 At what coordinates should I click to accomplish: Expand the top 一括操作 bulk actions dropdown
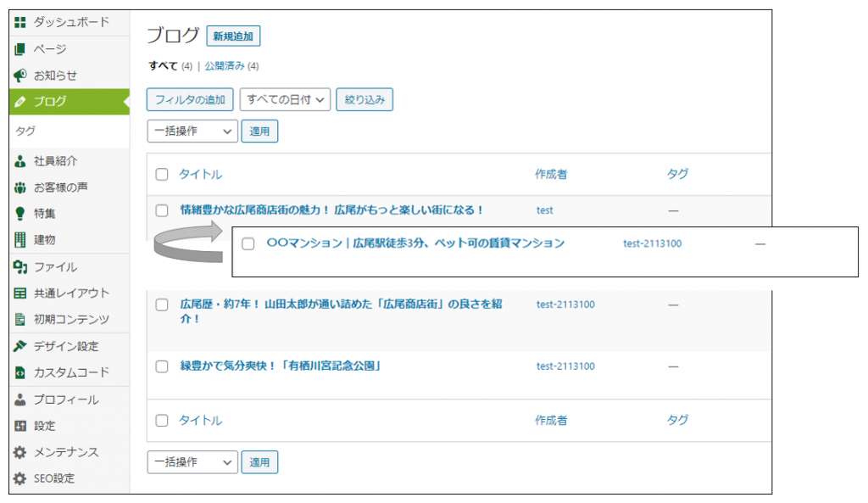[x=192, y=131]
